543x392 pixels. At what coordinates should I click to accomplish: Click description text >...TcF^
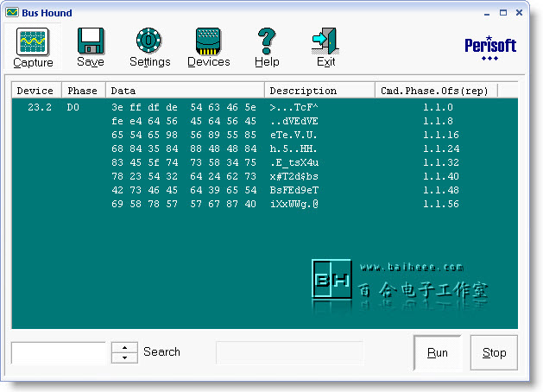coord(294,107)
